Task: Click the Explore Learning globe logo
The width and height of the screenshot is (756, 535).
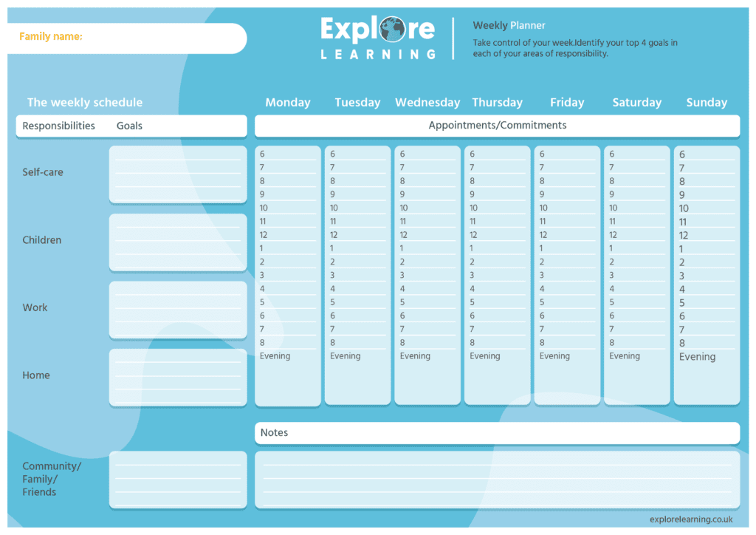Action: [x=391, y=29]
